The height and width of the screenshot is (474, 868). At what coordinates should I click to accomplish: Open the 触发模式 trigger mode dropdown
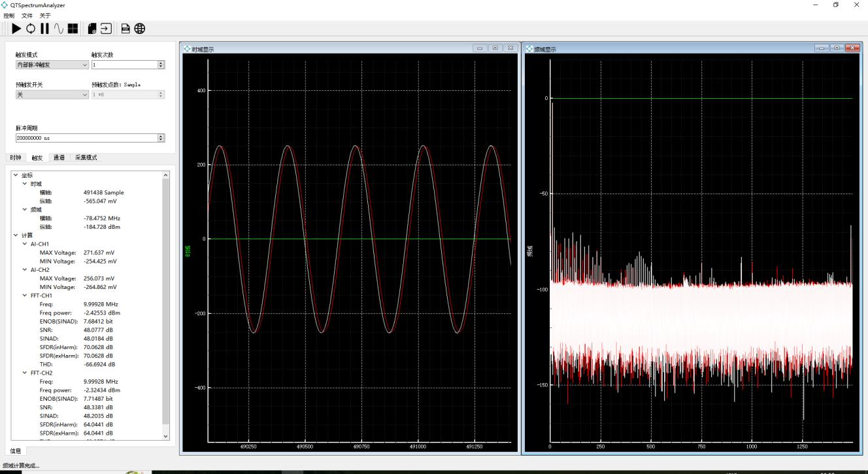(52, 65)
